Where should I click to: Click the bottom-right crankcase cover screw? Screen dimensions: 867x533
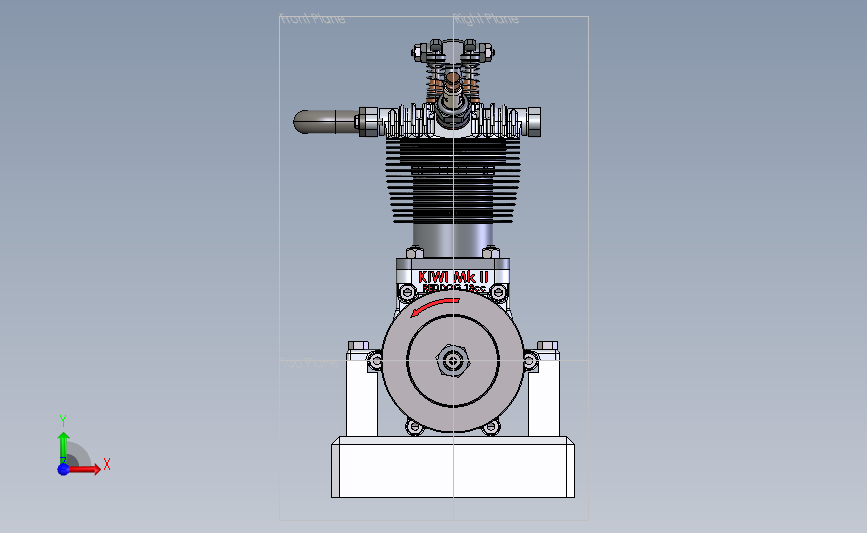(490, 427)
